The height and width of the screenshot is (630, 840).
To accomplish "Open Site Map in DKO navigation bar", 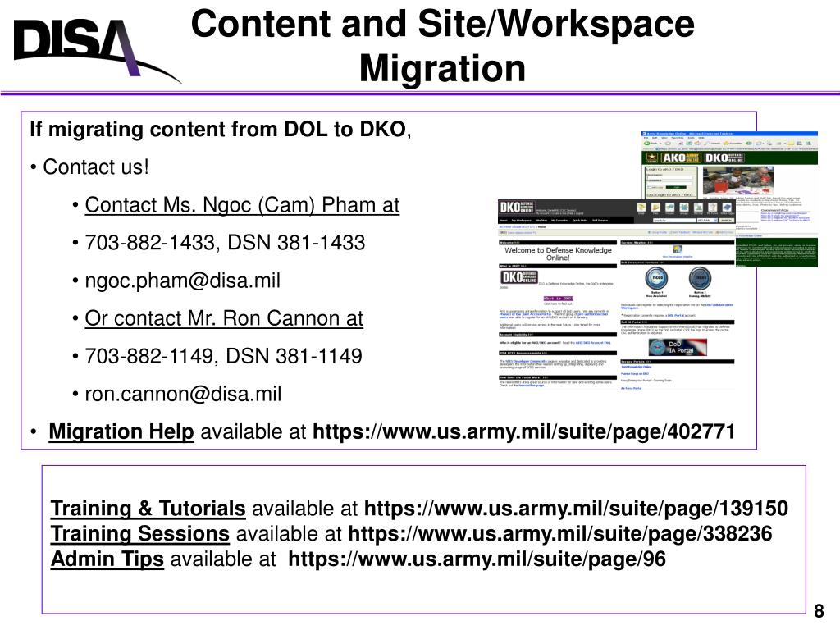I will tap(541, 220).
